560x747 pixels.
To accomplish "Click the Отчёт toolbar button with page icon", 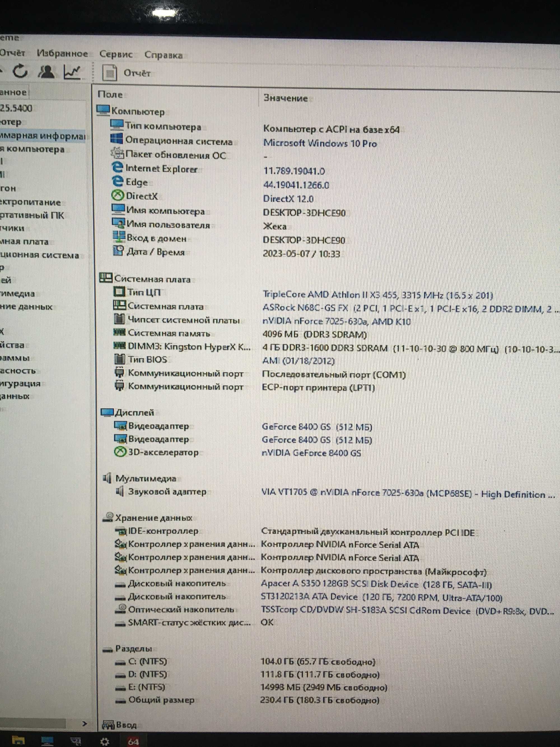I will click(127, 73).
